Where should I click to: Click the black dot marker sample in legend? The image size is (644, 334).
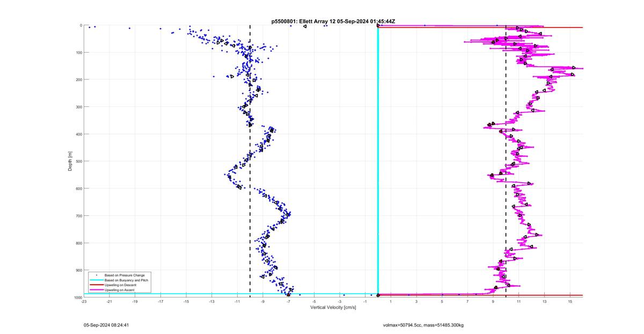click(x=96, y=275)
